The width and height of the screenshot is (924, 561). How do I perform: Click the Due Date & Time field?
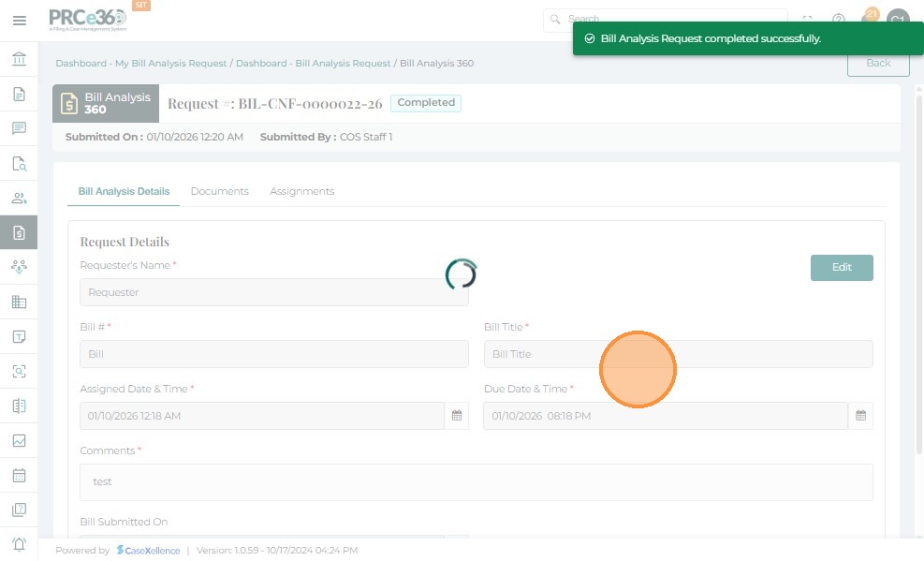666,416
